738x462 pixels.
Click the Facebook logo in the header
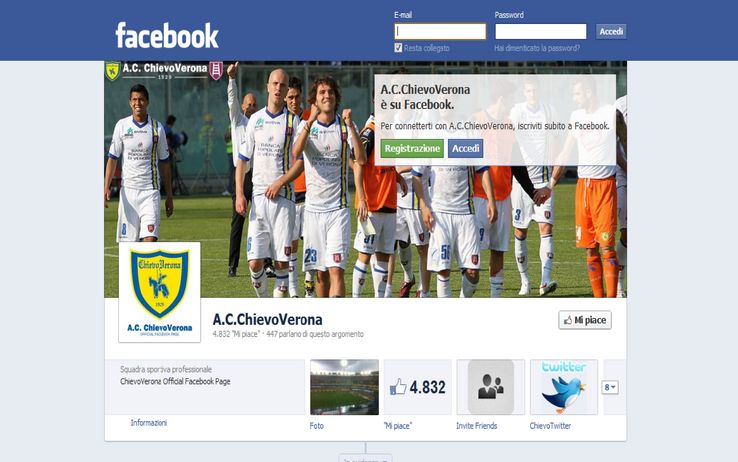click(x=167, y=35)
